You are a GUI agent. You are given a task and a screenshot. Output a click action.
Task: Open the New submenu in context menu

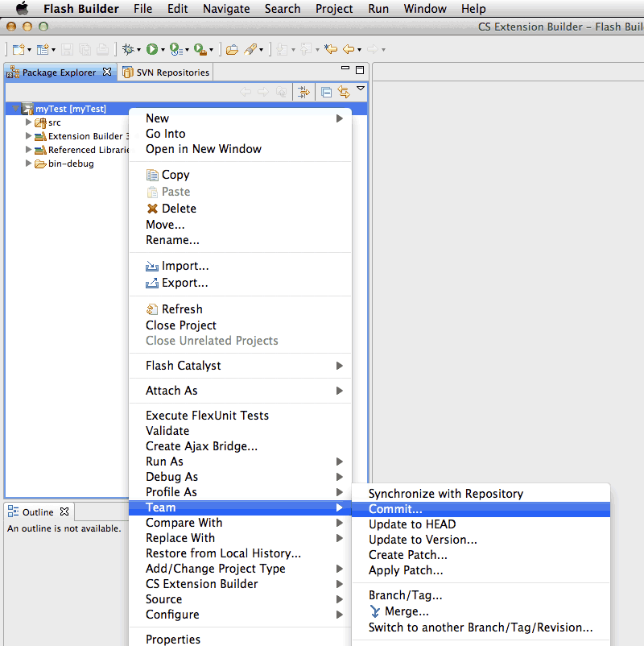coord(240,118)
